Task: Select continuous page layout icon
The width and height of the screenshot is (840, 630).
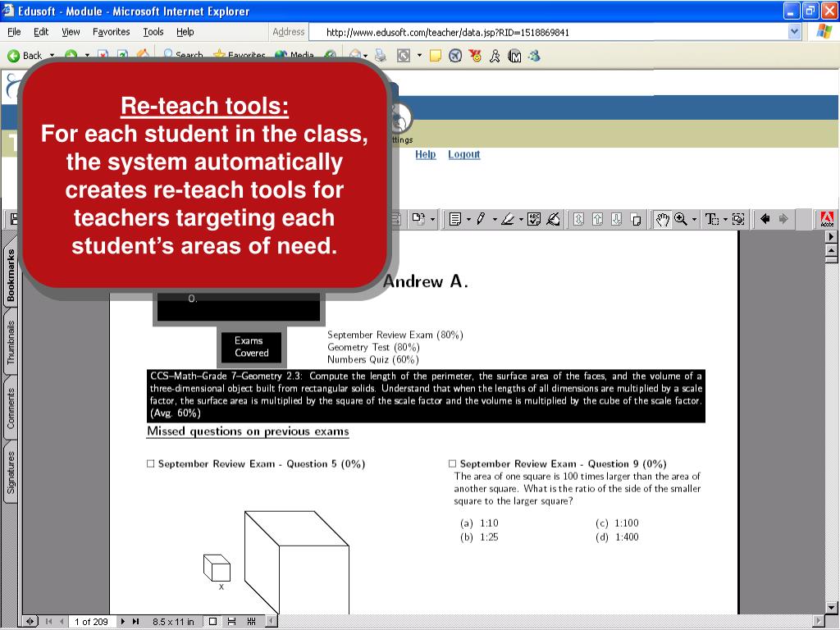Action: [232, 622]
